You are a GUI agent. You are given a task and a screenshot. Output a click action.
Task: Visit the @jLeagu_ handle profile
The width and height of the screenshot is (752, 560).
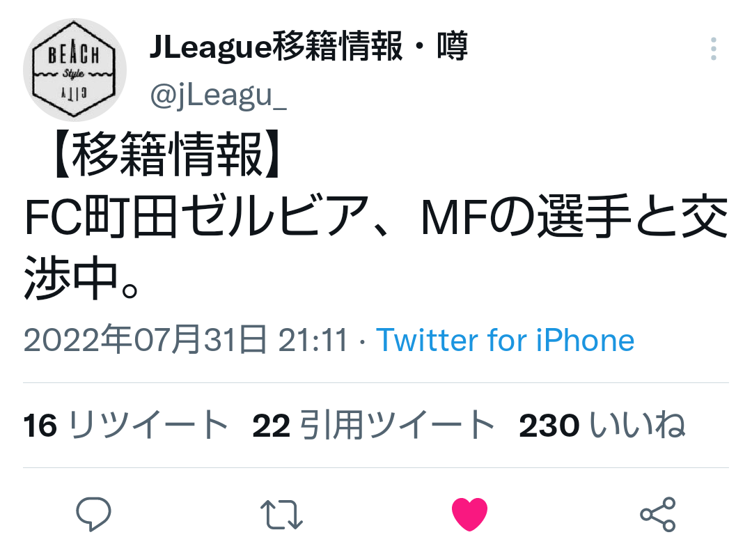pyautogui.click(x=219, y=95)
